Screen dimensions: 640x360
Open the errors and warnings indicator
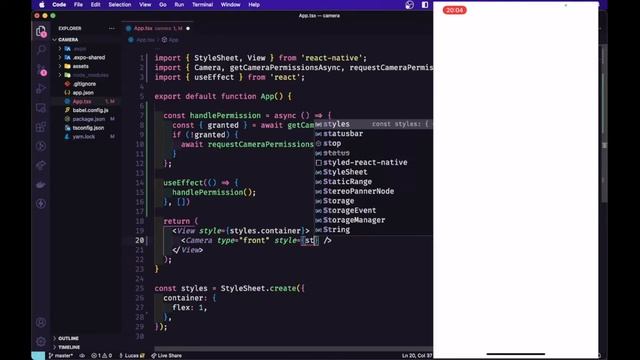pyautogui.click(x=102, y=356)
